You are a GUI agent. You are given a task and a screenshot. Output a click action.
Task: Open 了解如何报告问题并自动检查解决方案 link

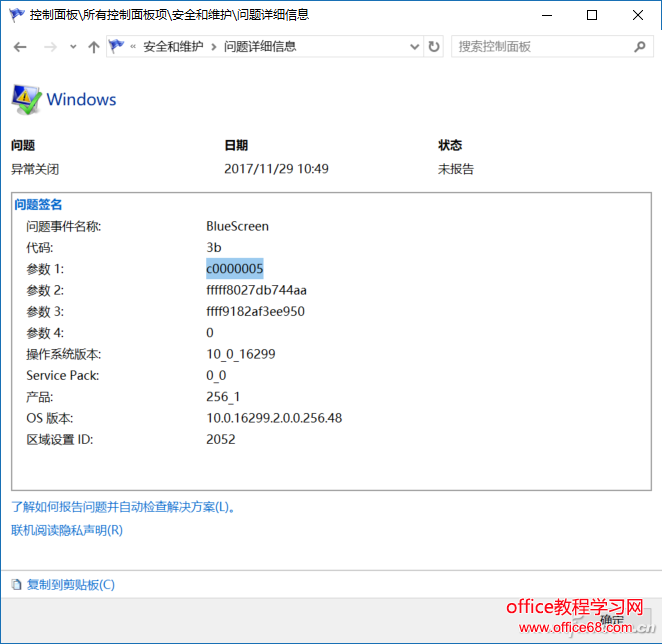pyautogui.click(x=123, y=507)
